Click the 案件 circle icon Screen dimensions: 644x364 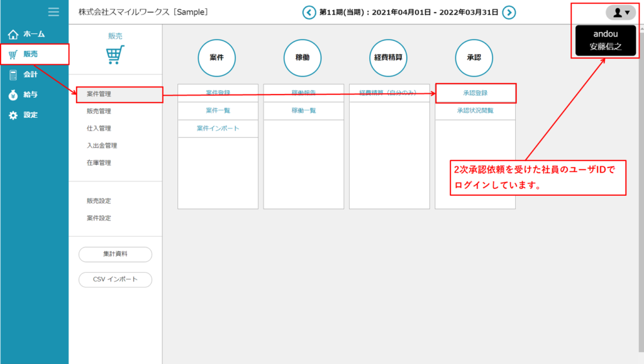217,57
